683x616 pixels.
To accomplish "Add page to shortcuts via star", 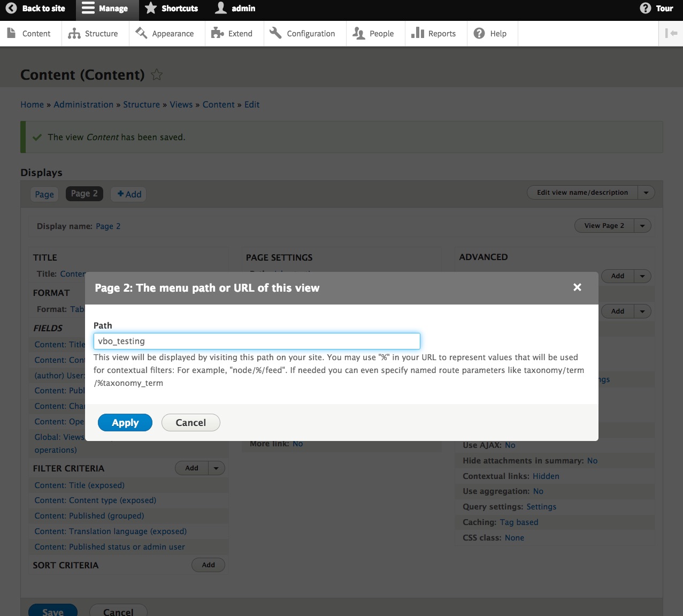I will point(156,74).
